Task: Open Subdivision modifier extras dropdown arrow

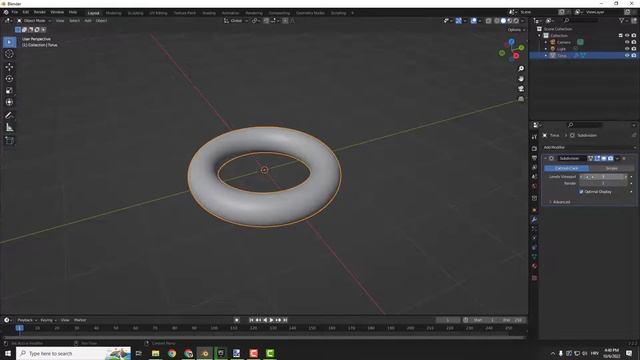Action: coord(617,158)
